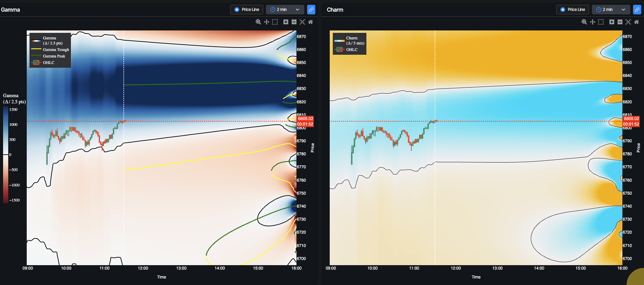Reset Charm chart axes with home icon
644x285 pixels.
tap(636, 22)
